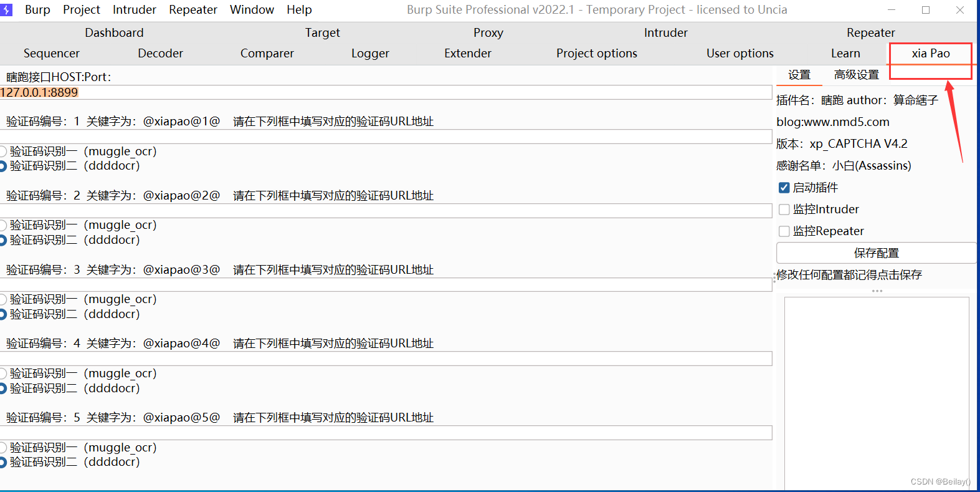Click inside the empty log text area

pyautogui.click(x=877, y=393)
